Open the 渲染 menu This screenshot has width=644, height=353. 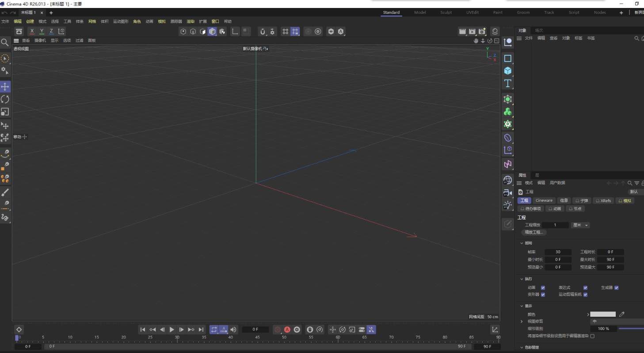click(x=190, y=21)
